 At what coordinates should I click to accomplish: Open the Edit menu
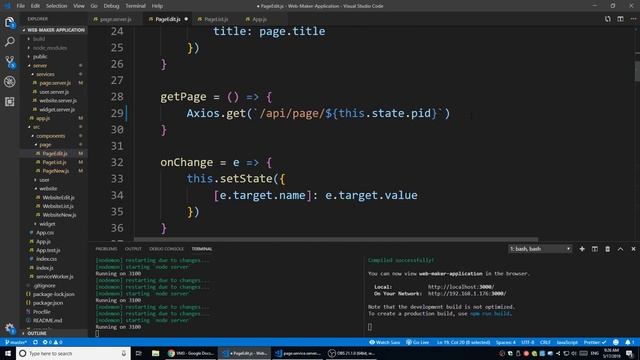point(36,6)
